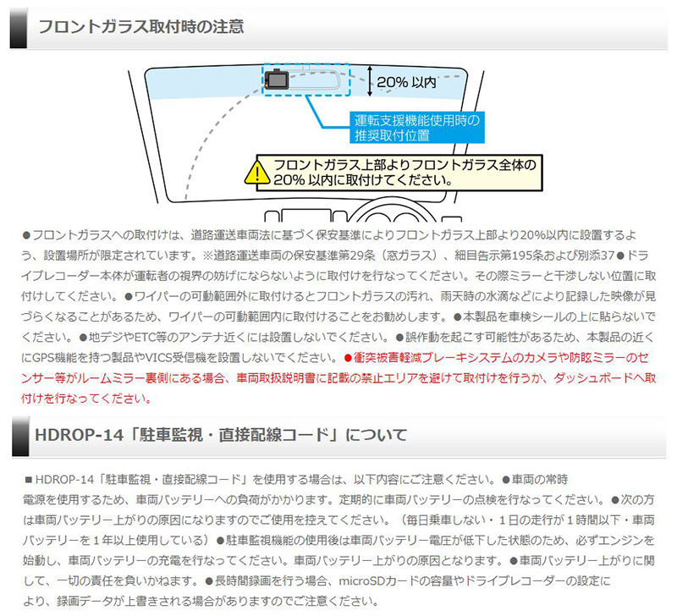This screenshot has width=677, height=616.
Task: Click the words 保安基準第29条 in the paragraph
Action: [334, 256]
